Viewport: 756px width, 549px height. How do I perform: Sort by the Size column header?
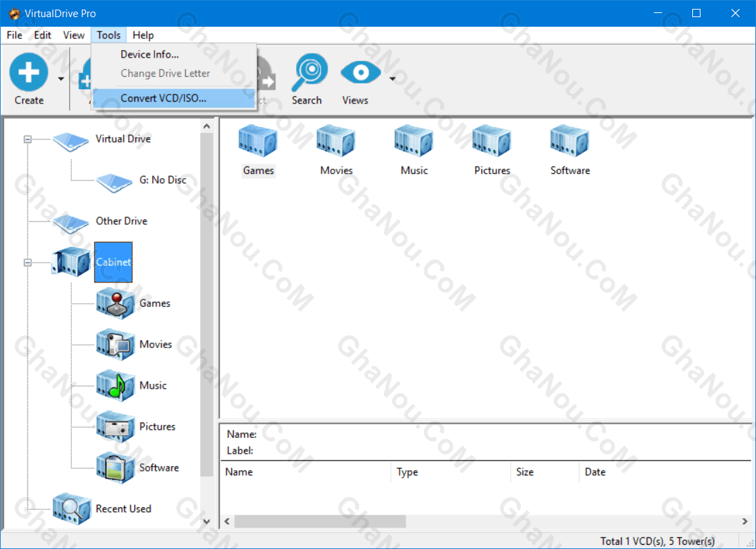click(x=545, y=472)
